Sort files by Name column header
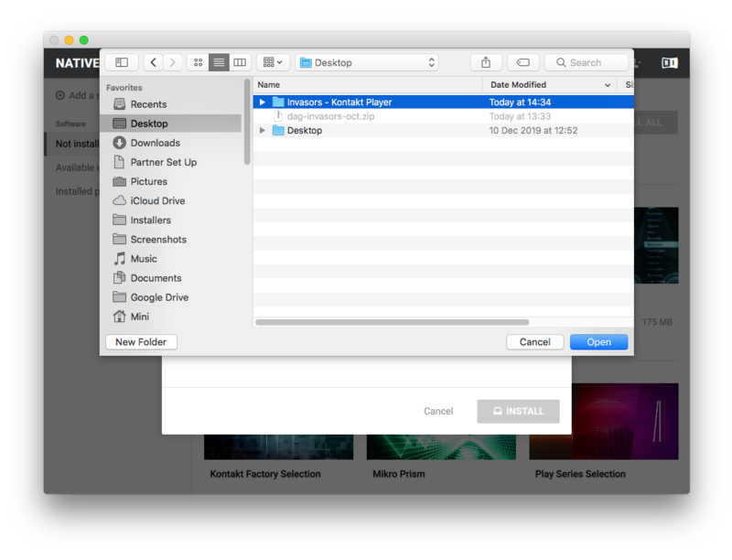Image resolution: width=732 pixels, height=560 pixels. [x=366, y=85]
